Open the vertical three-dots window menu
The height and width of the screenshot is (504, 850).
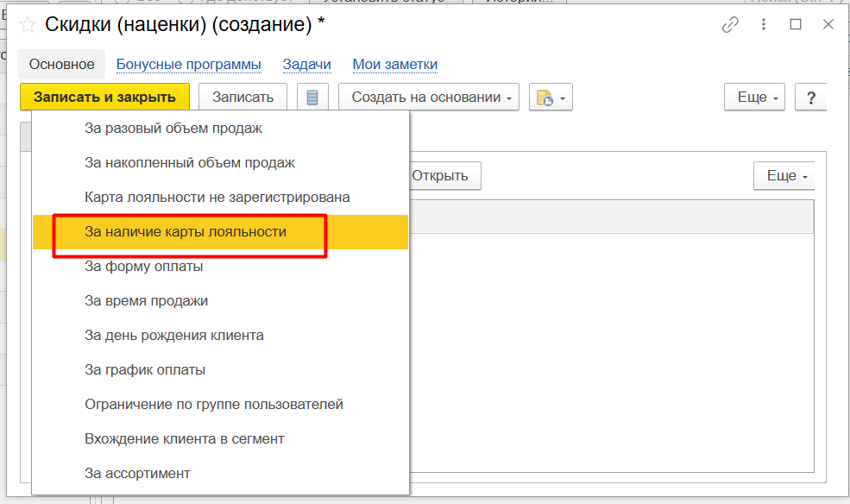763,25
